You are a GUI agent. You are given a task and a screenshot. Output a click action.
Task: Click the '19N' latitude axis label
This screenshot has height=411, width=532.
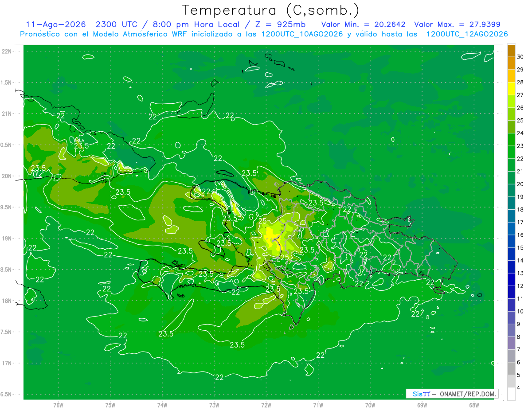coord(7,239)
